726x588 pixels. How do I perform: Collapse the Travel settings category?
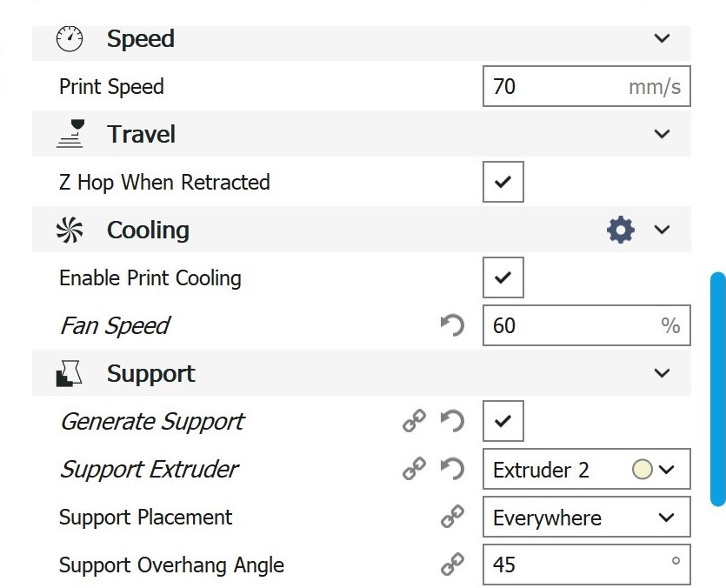(663, 134)
